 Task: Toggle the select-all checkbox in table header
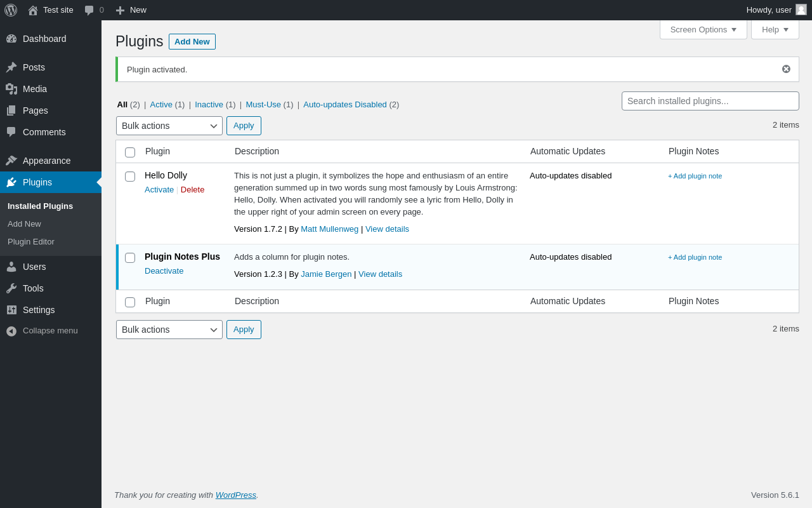click(130, 152)
